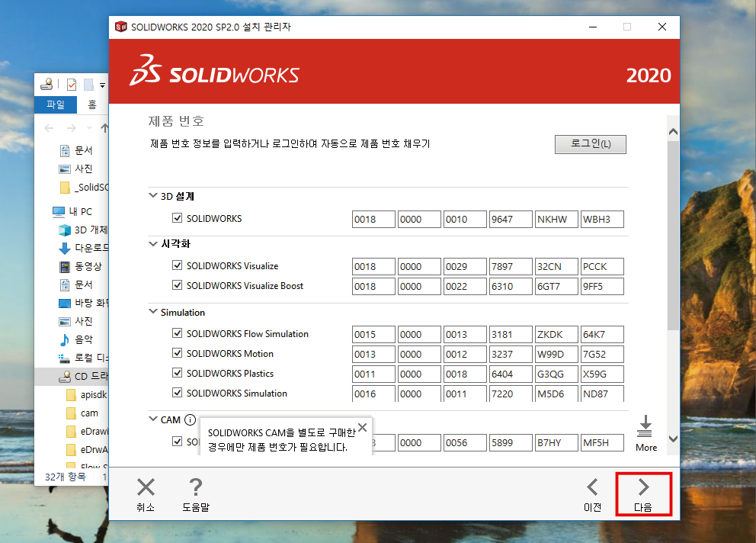Click SOLIDWORKS serial field containing WBH3

click(602, 219)
